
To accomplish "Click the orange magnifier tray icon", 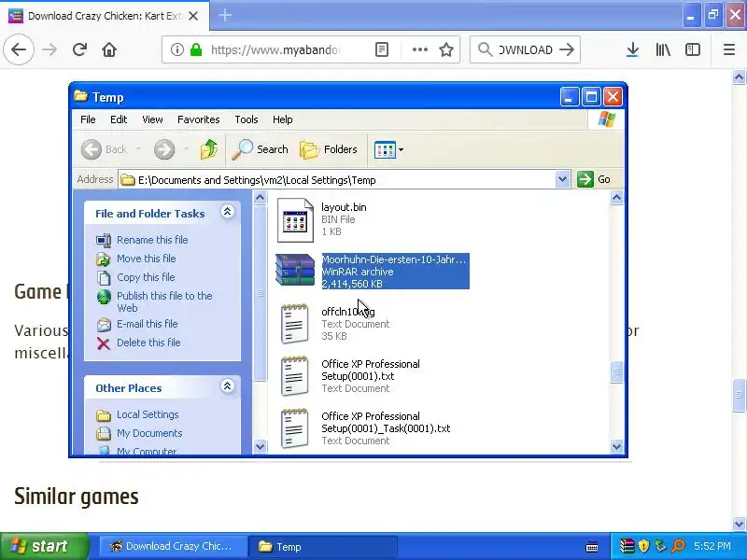I will pyautogui.click(x=679, y=546).
